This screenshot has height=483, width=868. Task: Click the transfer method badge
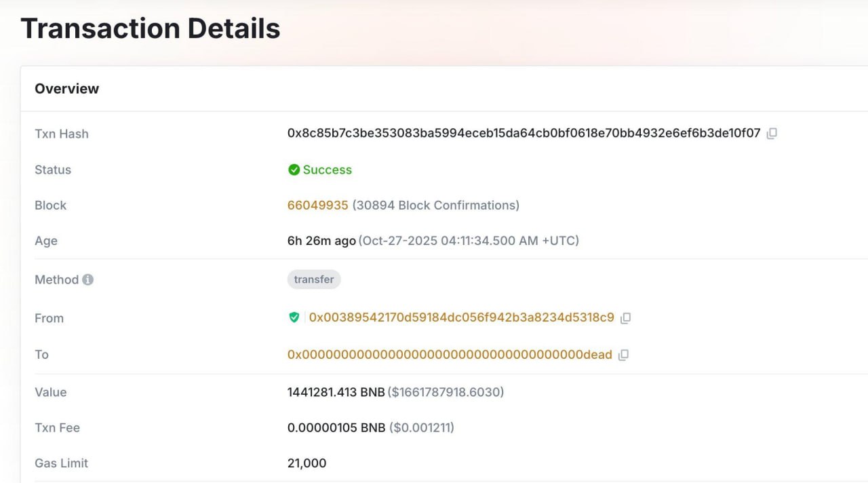point(314,279)
